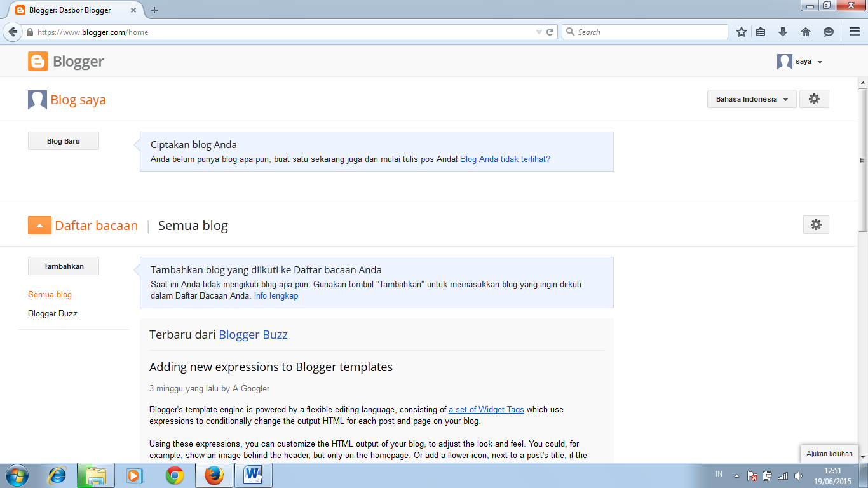Click the Blog saya profile avatar
Viewport: 868px width, 488px height.
pos(37,100)
